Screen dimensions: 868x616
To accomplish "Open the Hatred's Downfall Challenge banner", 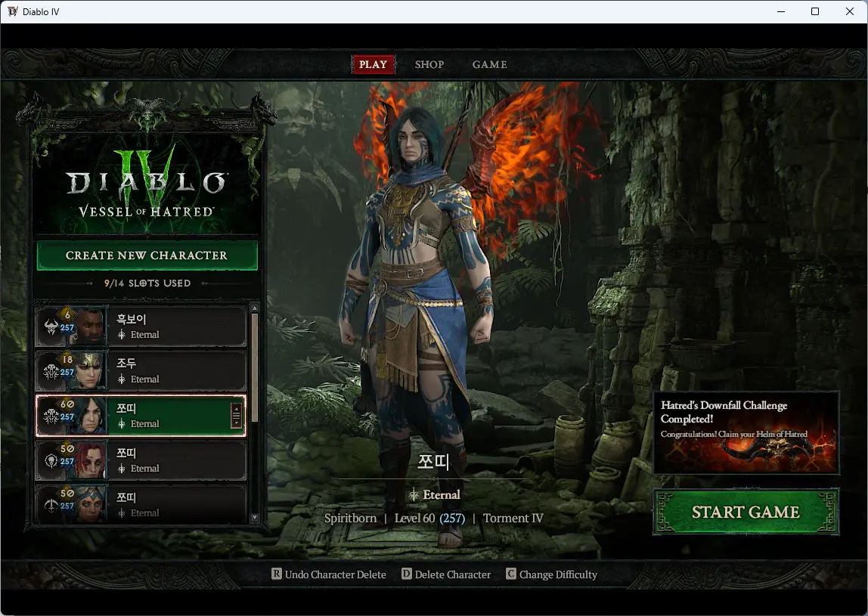I will click(746, 433).
